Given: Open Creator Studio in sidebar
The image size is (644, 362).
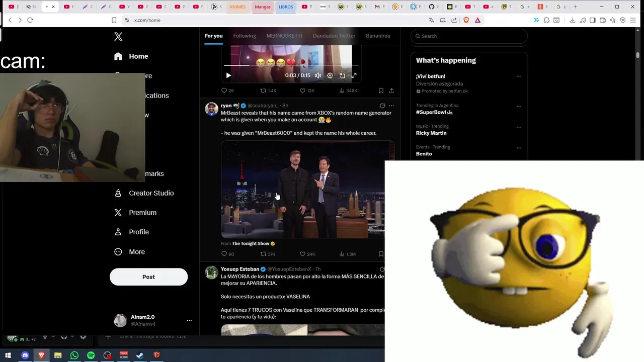Looking at the screenshot, I should pos(144,193).
